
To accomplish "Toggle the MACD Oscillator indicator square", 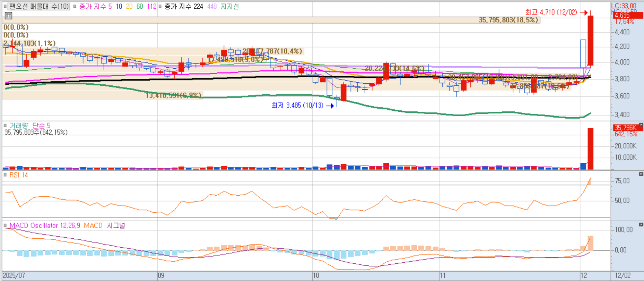I will [5, 225].
